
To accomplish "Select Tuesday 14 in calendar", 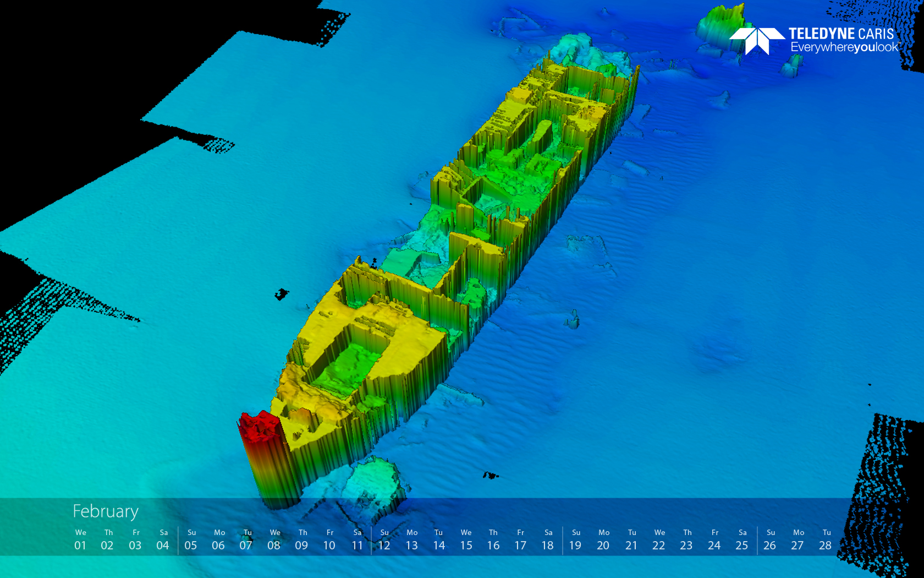I will pos(439,540).
